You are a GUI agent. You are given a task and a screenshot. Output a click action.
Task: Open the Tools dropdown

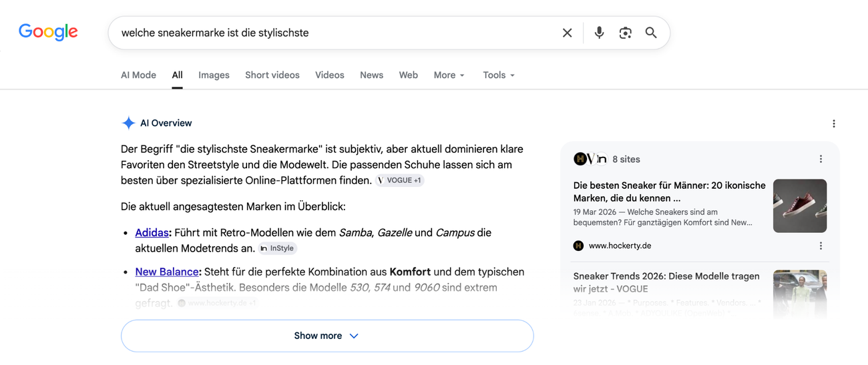click(499, 75)
